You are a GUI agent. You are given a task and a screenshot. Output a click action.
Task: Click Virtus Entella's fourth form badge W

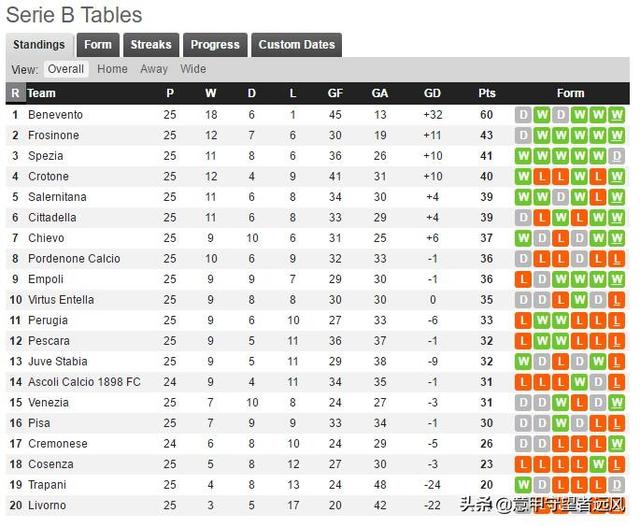tap(579, 300)
